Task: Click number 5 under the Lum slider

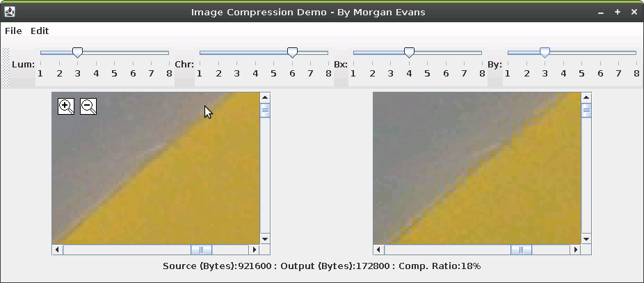Action: [114, 74]
